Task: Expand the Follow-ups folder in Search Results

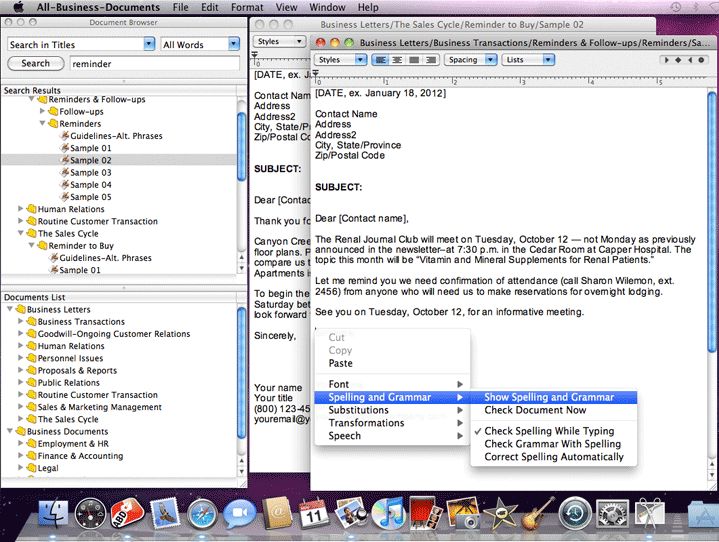Action: tap(42, 111)
